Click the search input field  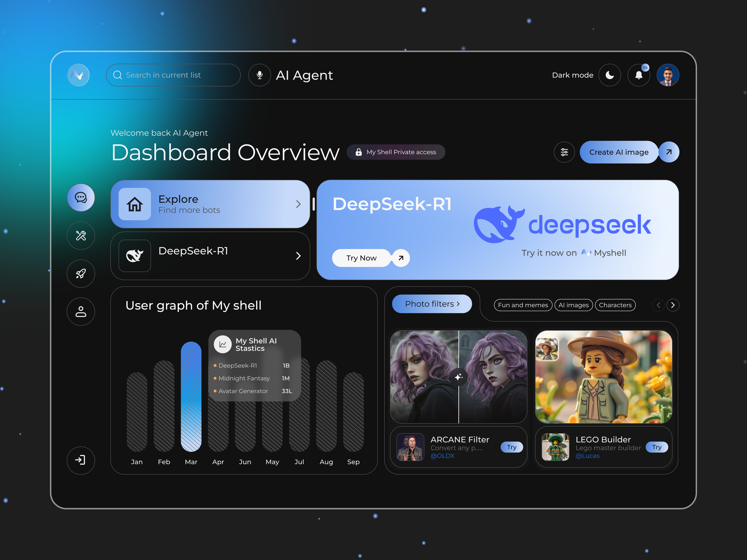pos(173,75)
